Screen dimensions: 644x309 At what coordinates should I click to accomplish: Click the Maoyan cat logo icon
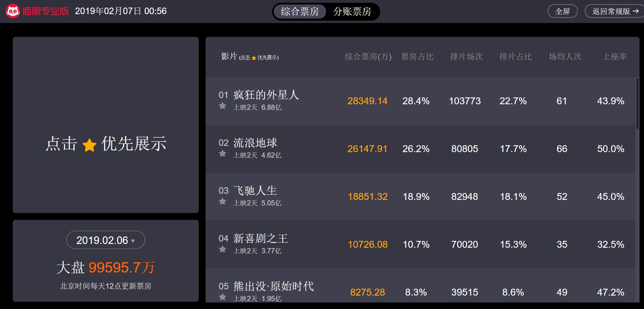tap(13, 11)
